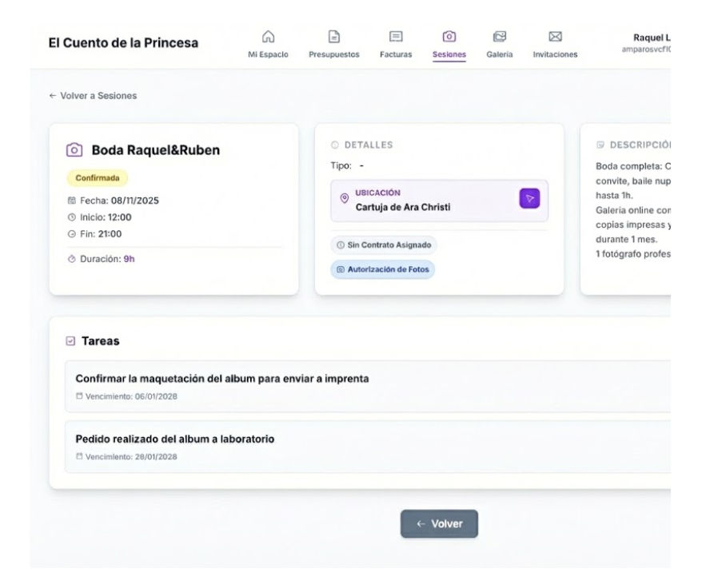
Task: Switch to the Galería tab label
Action: pyautogui.click(x=499, y=55)
